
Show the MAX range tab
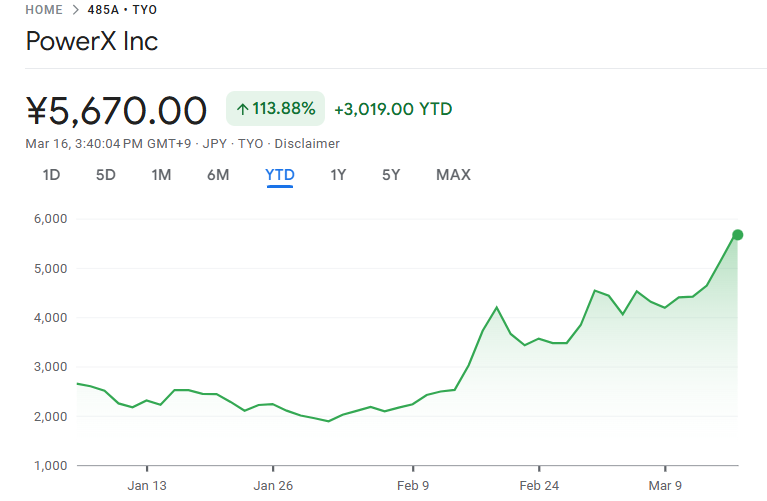click(453, 175)
